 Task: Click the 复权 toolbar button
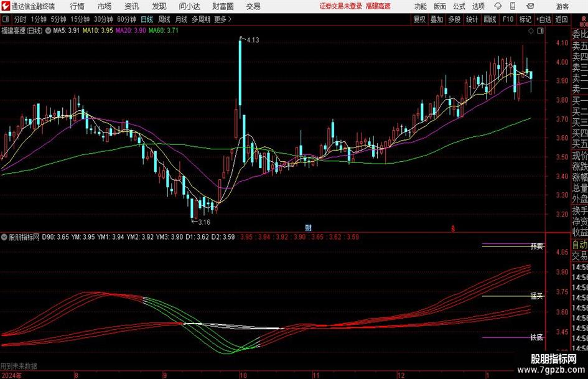419,19
